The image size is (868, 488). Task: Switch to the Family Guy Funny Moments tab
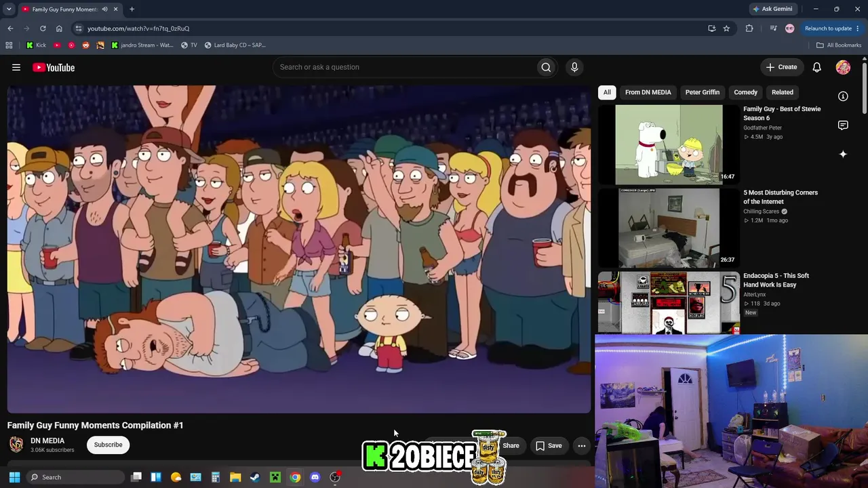pos(64,9)
